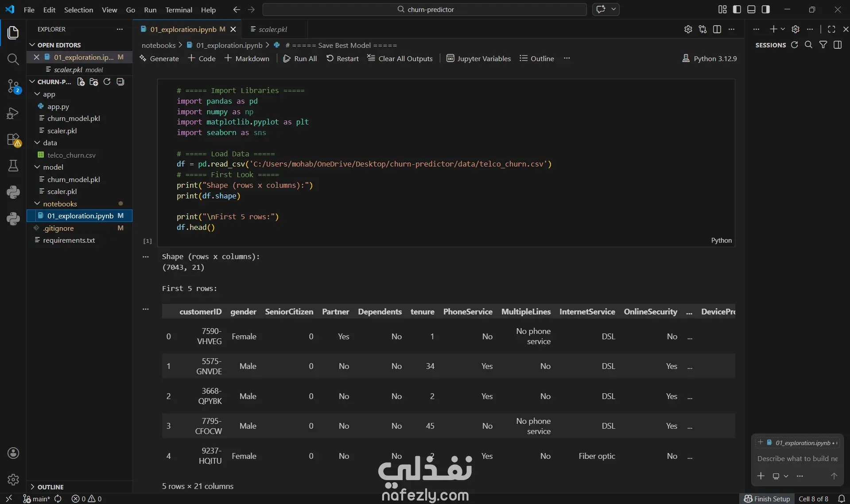Click New File icon in explorer header
Image resolution: width=850 pixels, height=504 pixels.
point(81,82)
